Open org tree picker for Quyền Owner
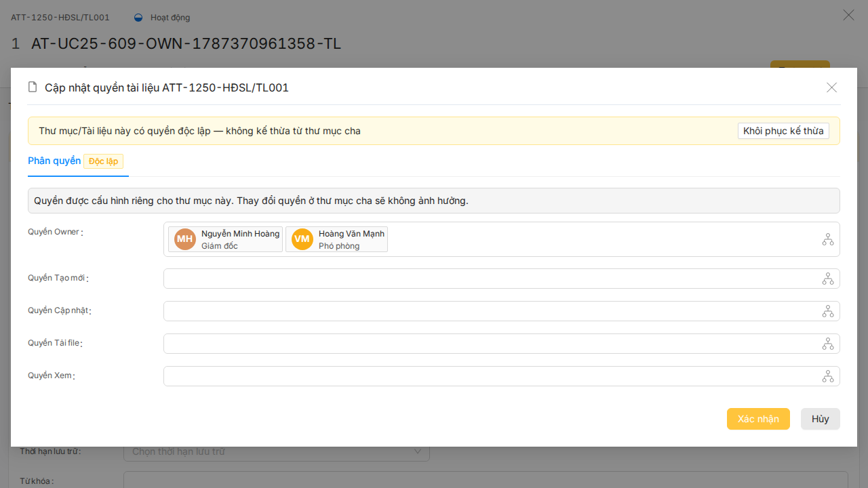The height and width of the screenshot is (488, 868). [x=828, y=239]
